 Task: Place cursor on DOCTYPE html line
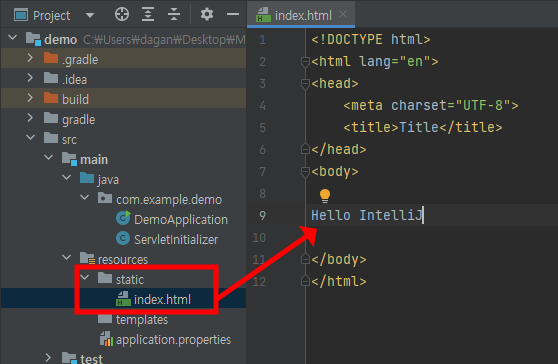click(x=370, y=39)
